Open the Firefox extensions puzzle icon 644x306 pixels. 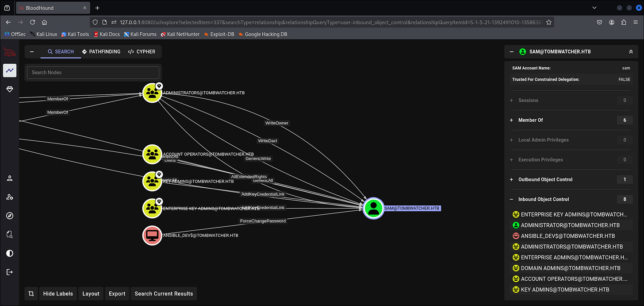624,22
